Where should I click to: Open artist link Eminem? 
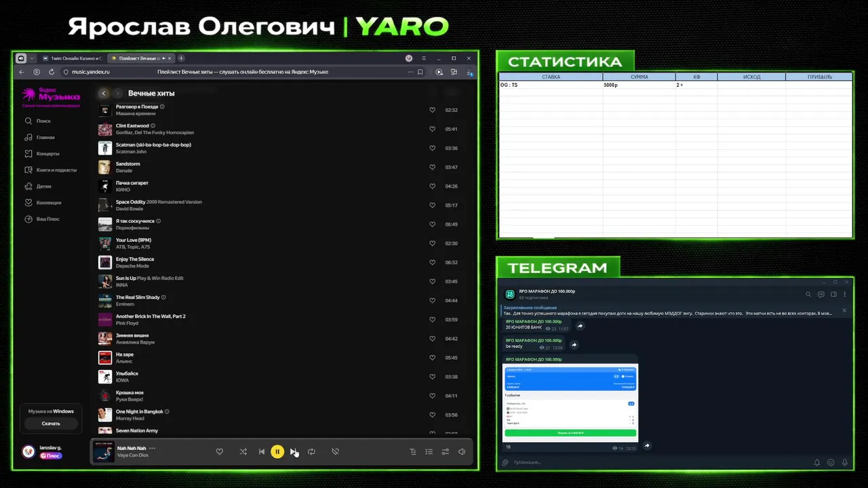125,304
